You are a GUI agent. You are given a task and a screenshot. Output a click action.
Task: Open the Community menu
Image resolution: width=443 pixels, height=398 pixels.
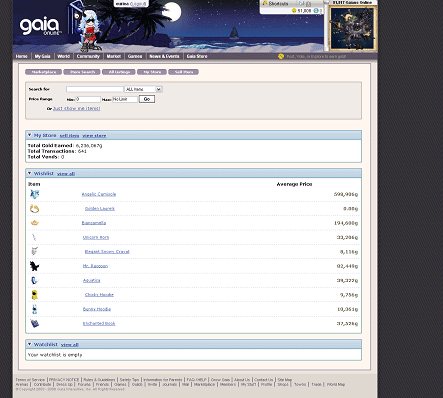pos(88,56)
